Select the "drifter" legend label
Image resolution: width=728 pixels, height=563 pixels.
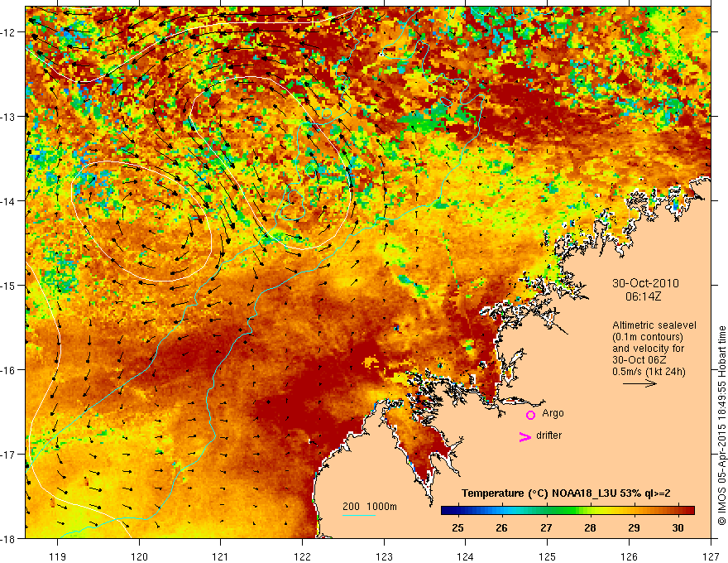(548, 435)
